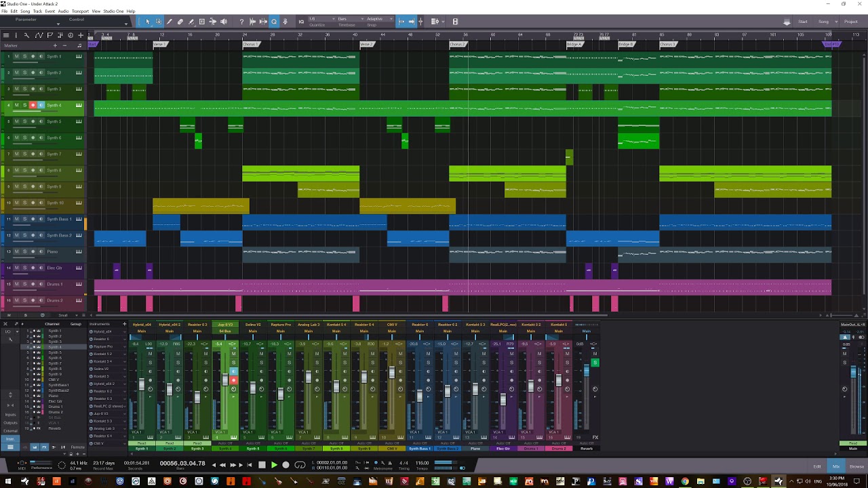The width and height of the screenshot is (868, 488).
Task: Click the Play button in transport
Action: pos(274,465)
